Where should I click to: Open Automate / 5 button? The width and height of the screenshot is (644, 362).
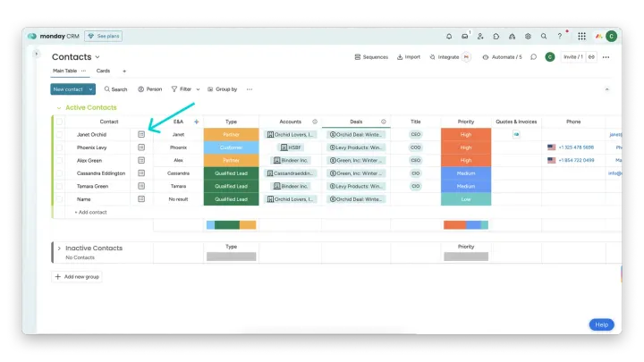[503, 57]
